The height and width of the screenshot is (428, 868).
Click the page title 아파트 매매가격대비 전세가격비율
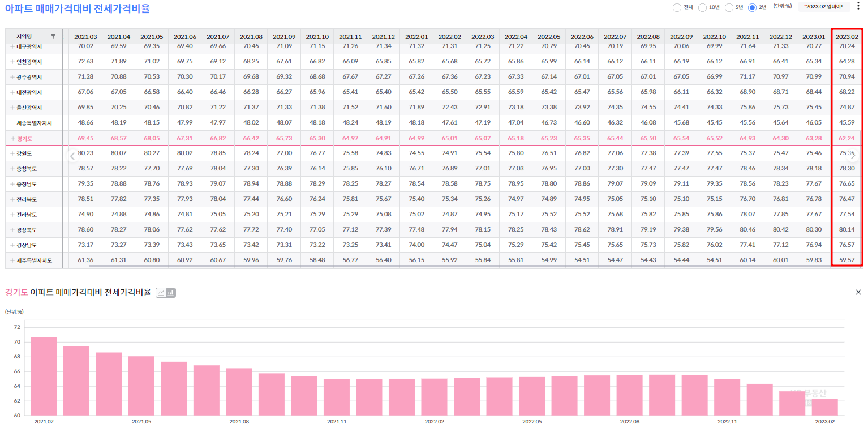coord(78,8)
